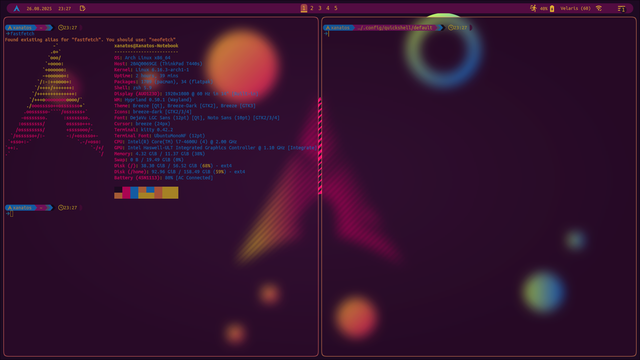Click the GPU Intel Haswell-ULT line
This screenshot has height=360, width=640.
216,148
